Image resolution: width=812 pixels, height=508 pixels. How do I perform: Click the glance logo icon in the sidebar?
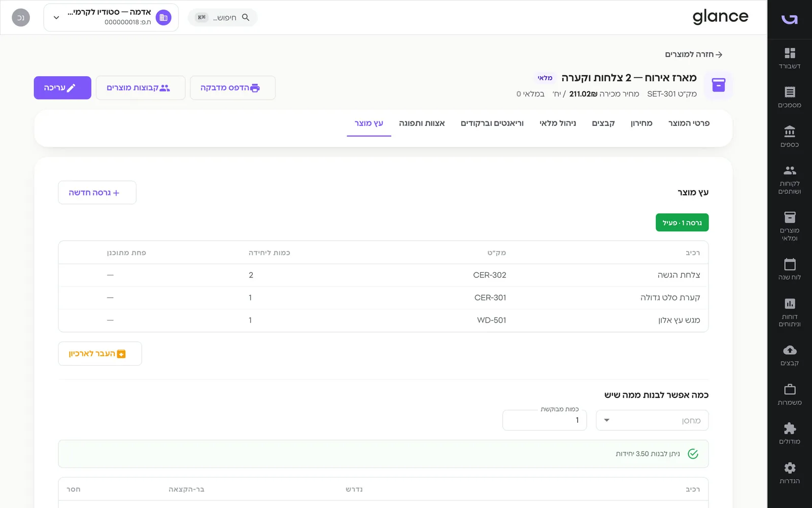[790, 19]
